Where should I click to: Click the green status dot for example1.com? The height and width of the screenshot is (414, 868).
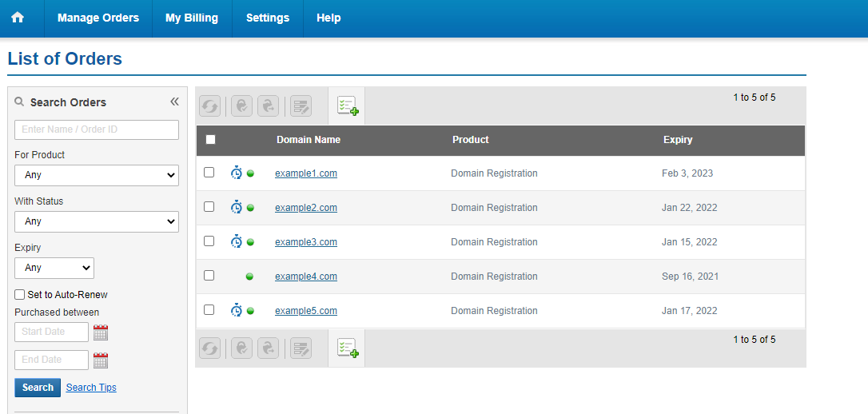(x=250, y=173)
